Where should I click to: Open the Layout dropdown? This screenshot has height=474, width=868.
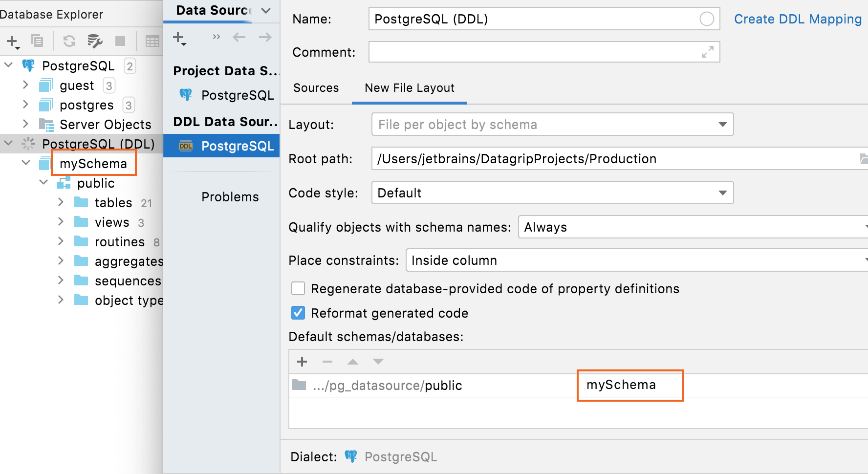point(722,125)
